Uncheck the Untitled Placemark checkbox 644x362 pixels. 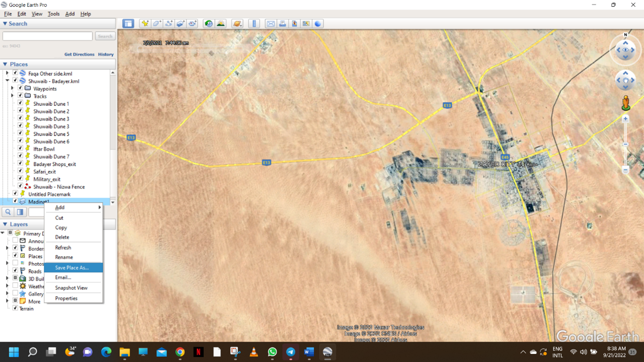pos(15,194)
